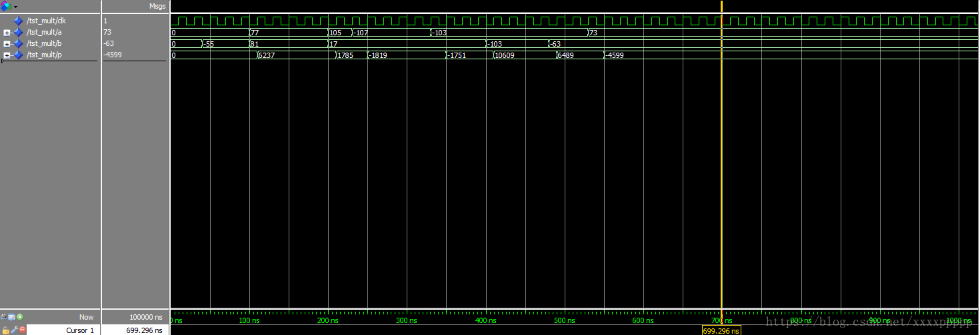Open cursor properties wrench icon
This screenshot has width=980, height=335.
click(x=14, y=330)
